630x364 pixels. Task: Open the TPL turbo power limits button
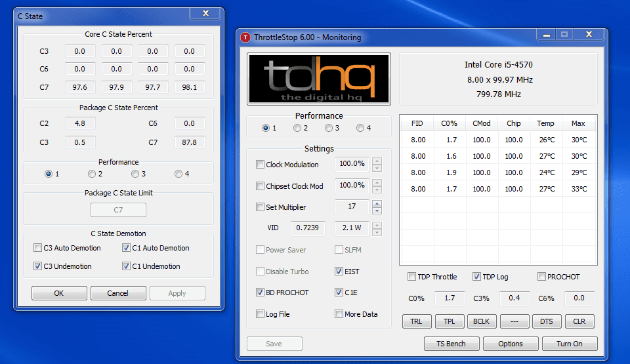coord(449,321)
